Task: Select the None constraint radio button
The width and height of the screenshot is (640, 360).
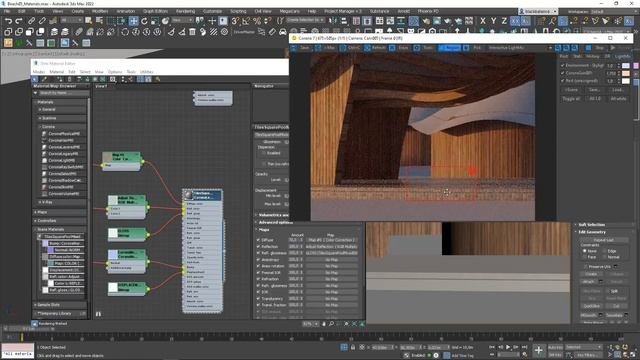Action: [x=584, y=251]
